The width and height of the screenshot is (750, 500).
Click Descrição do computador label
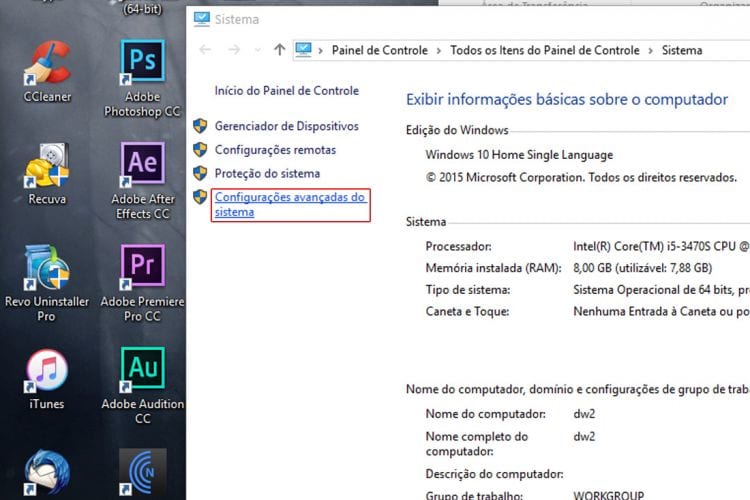click(494, 474)
